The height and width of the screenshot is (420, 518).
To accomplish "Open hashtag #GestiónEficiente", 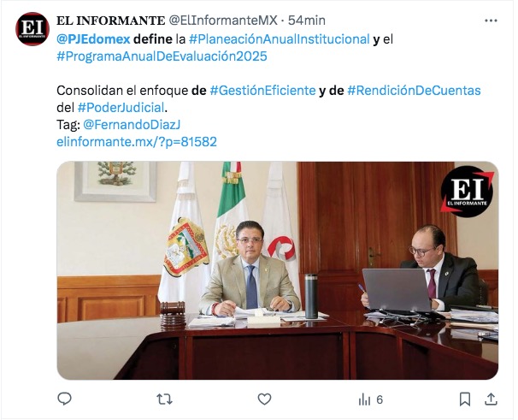I will [x=263, y=91].
